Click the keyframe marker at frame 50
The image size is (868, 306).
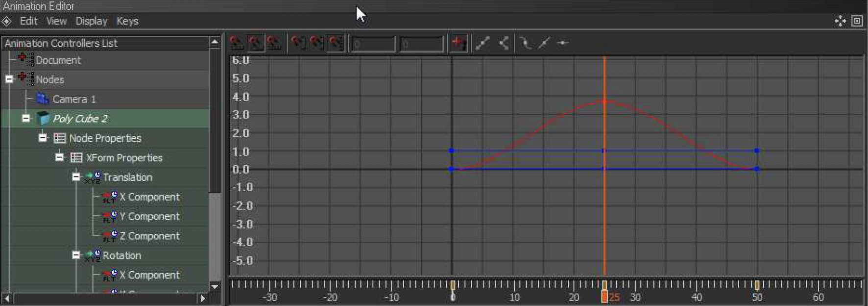[757, 285]
